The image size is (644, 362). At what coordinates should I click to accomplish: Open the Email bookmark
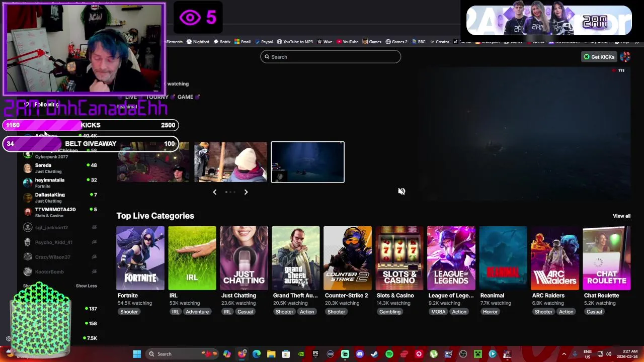pos(243,42)
